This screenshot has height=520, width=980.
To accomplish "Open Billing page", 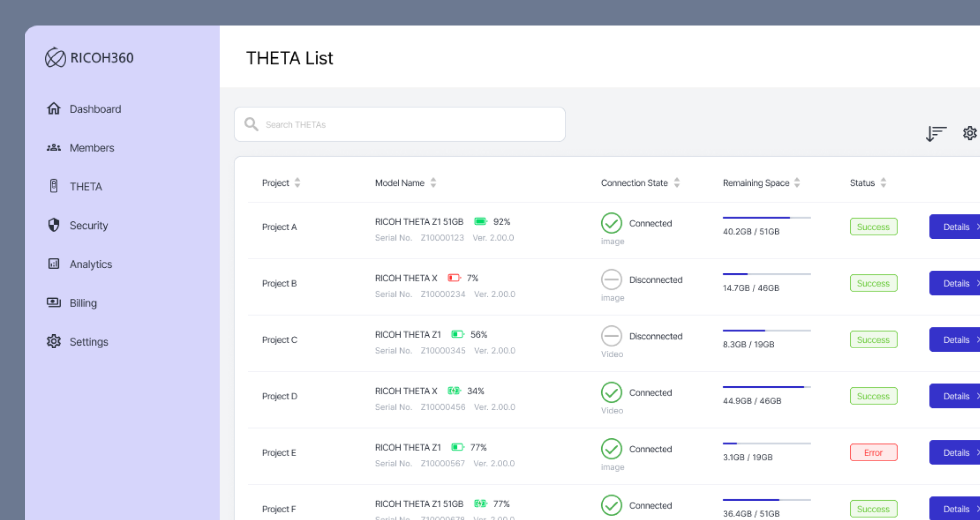I will [83, 303].
